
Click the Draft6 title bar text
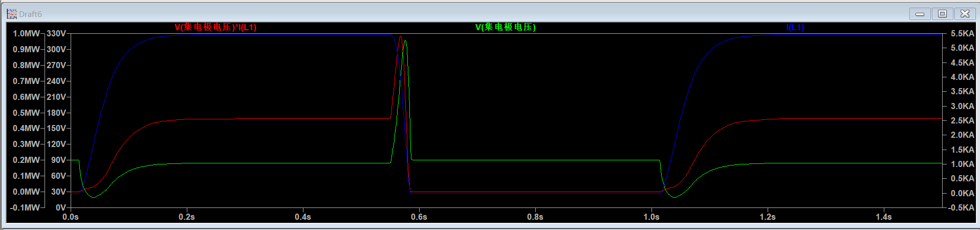pyautogui.click(x=31, y=14)
